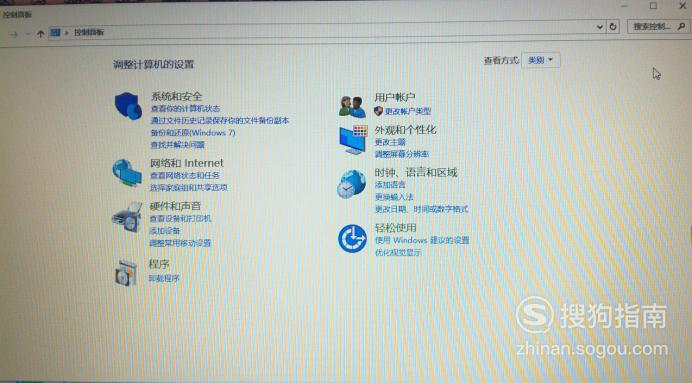Click the refresh button beside address bar
Image resolution: width=692 pixels, height=383 pixels.
[x=613, y=27]
